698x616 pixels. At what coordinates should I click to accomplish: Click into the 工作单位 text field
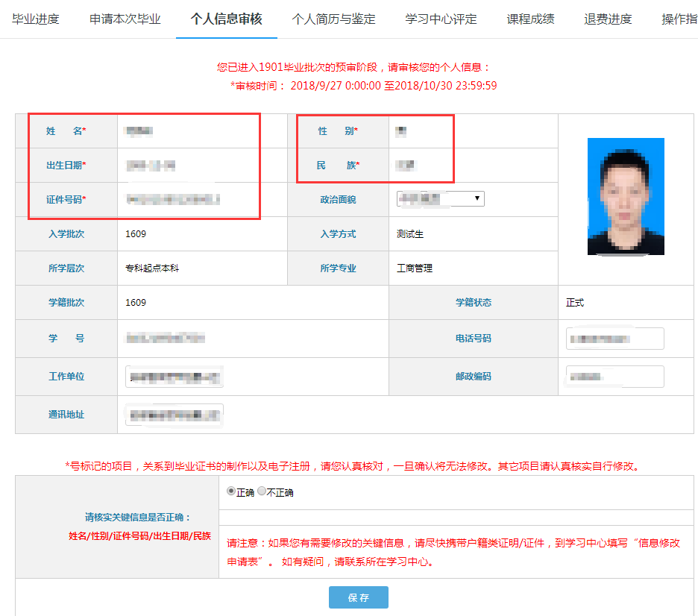click(174, 377)
